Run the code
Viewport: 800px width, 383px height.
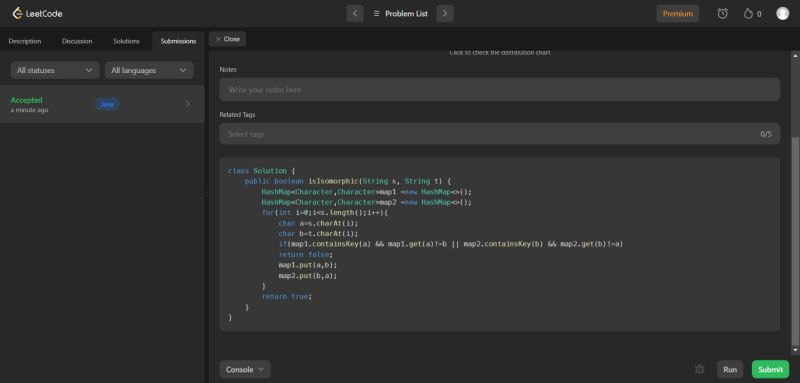(x=730, y=369)
